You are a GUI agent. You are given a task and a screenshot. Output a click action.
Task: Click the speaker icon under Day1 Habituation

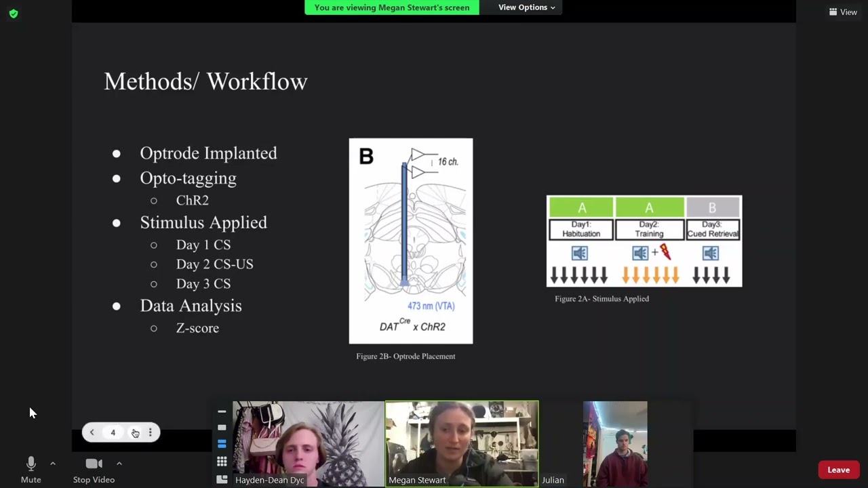[579, 253]
